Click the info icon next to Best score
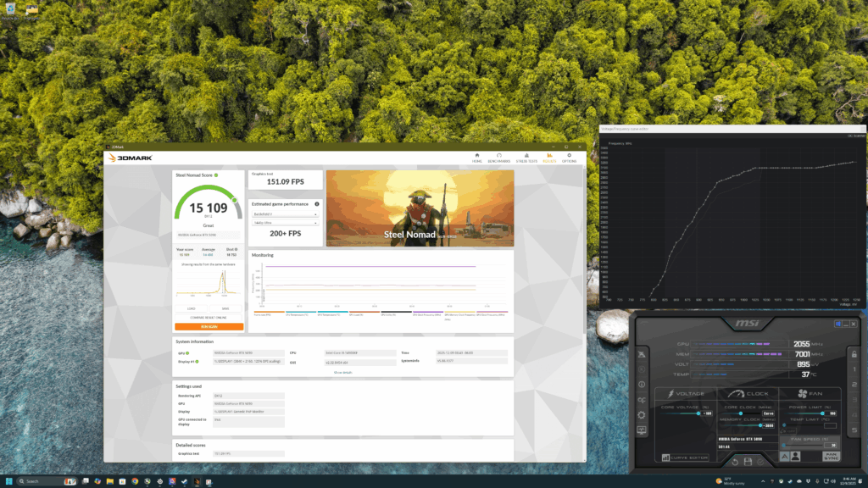The image size is (868, 488). [236, 250]
